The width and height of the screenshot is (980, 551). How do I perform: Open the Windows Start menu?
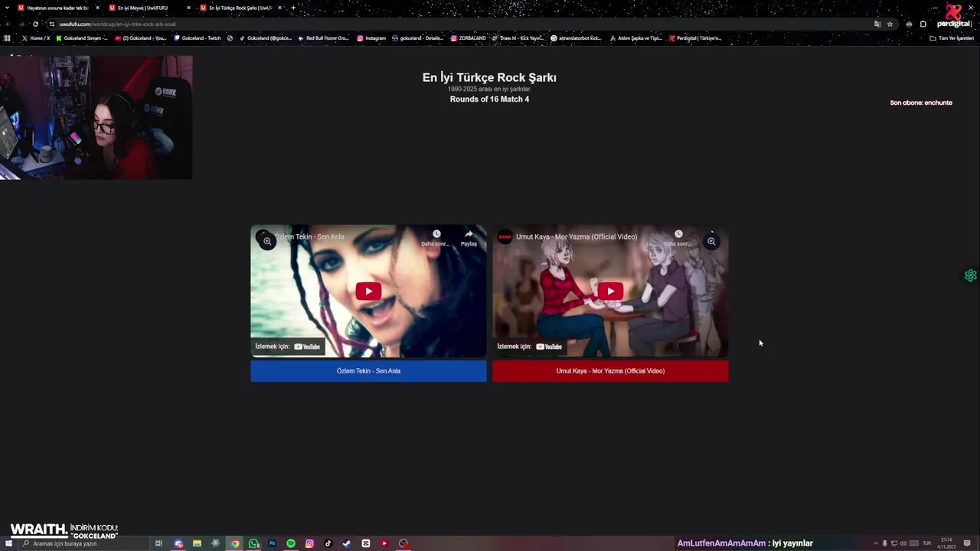[8, 543]
